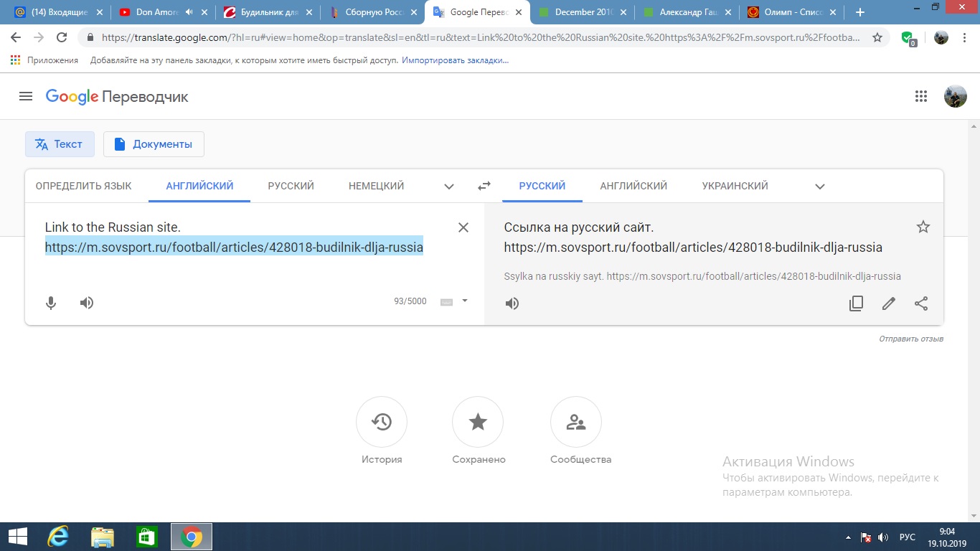Switch to the Входящие mail tab
The width and height of the screenshot is (980, 551).
click(57, 12)
